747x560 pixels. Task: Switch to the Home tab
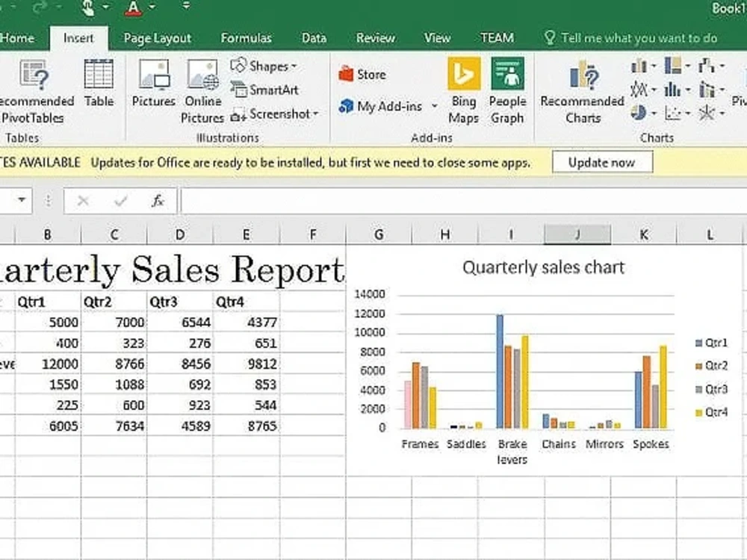pos(18,38)
